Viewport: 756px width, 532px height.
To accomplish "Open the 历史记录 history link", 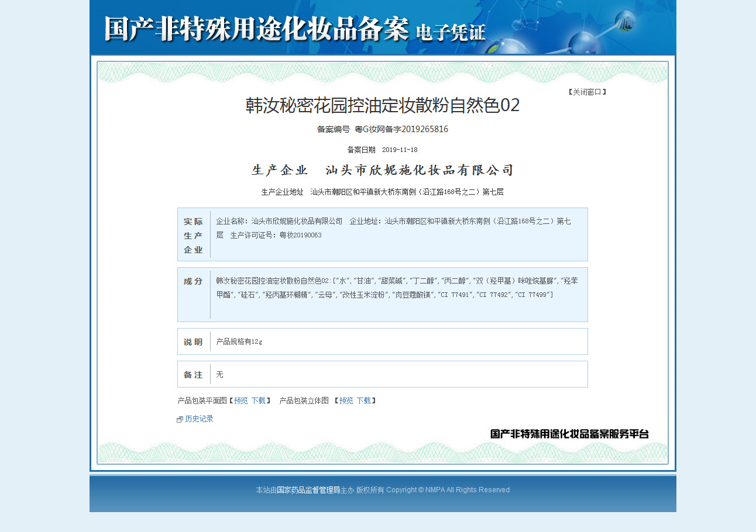I will [199, 419].
